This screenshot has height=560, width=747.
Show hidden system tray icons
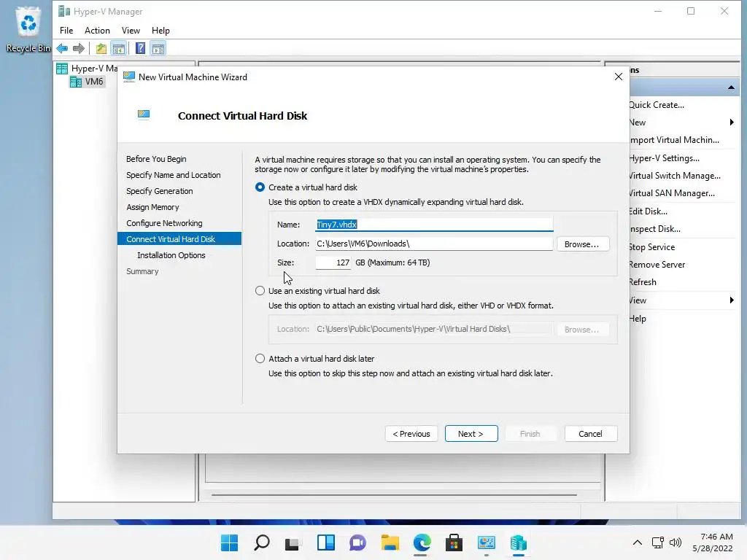[638, 542]
